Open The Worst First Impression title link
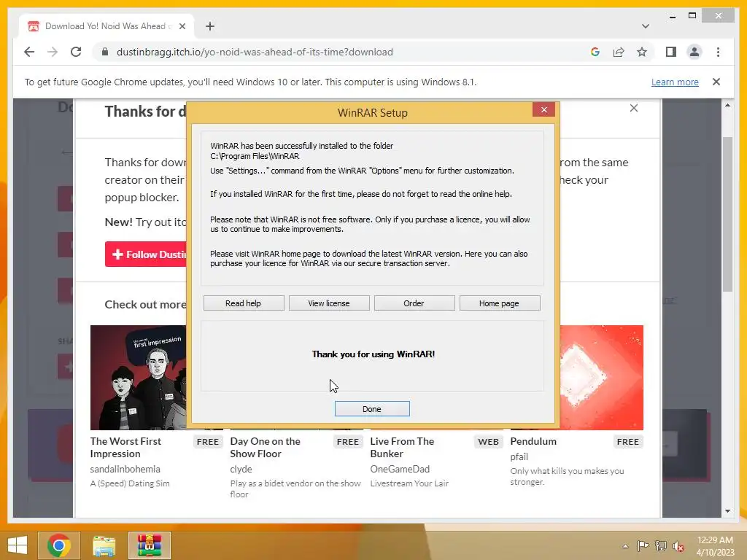 pyautogui.click(x=125, y=447)
